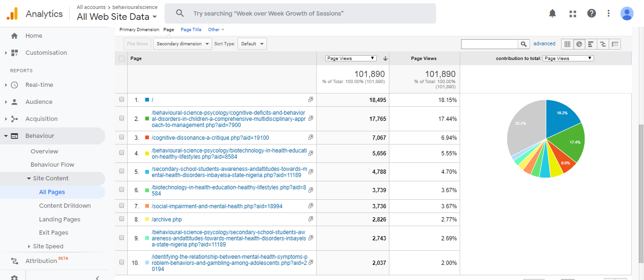Open the help question mark icon

(x=592, y=14)
